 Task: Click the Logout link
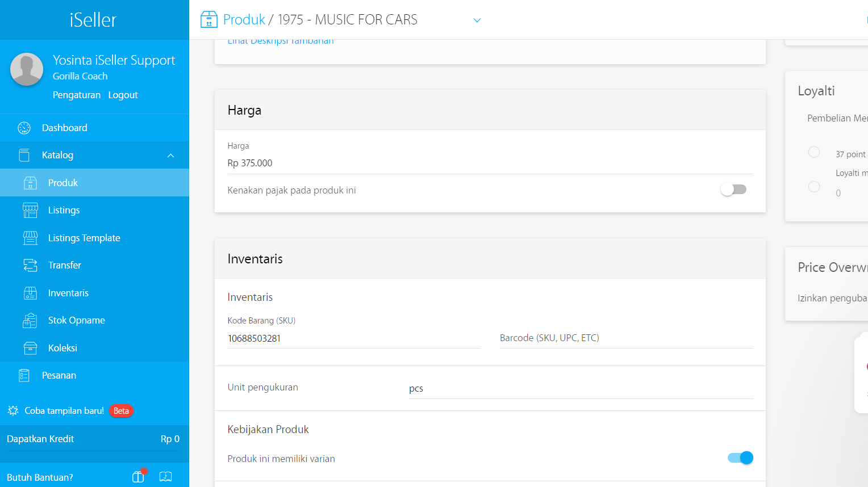[x=123, y=95]
